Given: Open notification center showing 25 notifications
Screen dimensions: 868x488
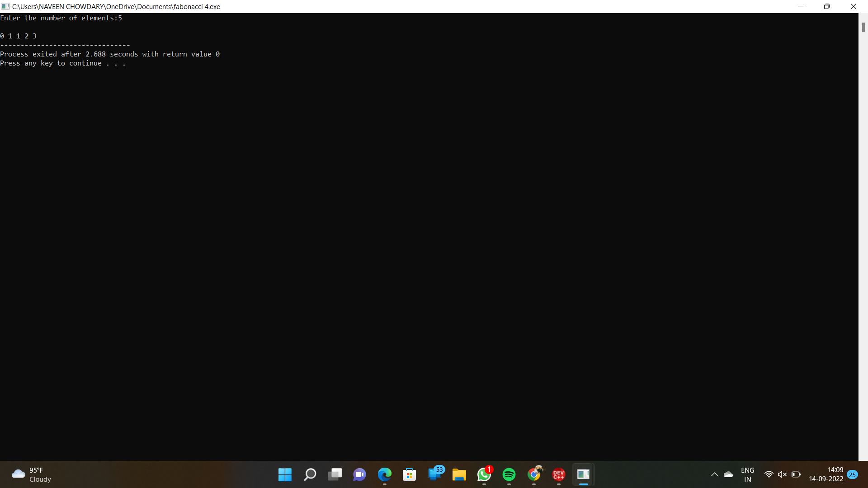Looking at the screenshot, I should coord(853,474).
